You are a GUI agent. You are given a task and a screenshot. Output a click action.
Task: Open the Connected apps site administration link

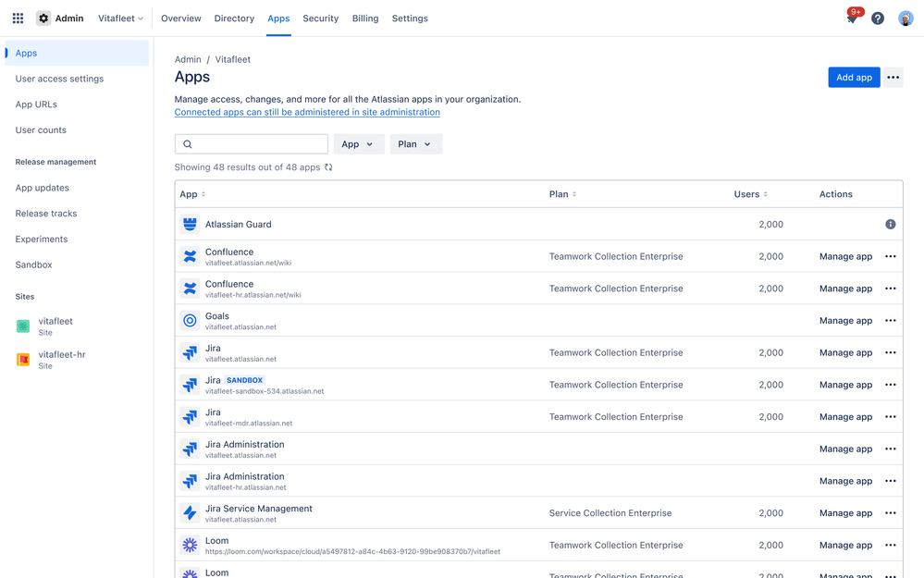307,112
